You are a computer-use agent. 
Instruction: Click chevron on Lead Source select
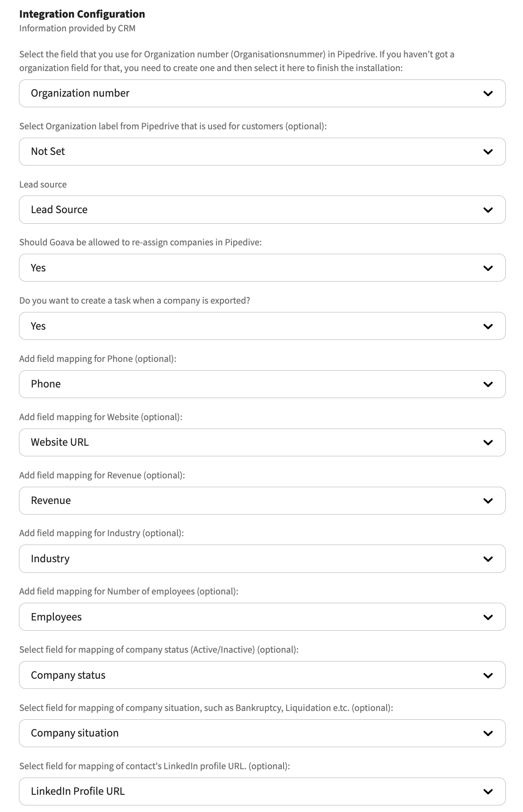[x=488, y=210]
